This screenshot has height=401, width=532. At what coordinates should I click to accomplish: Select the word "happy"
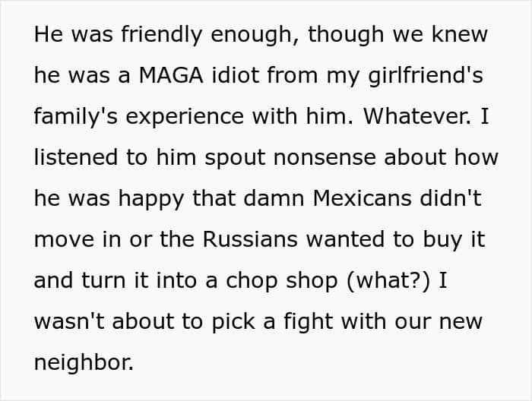click(x=151, y=199)
